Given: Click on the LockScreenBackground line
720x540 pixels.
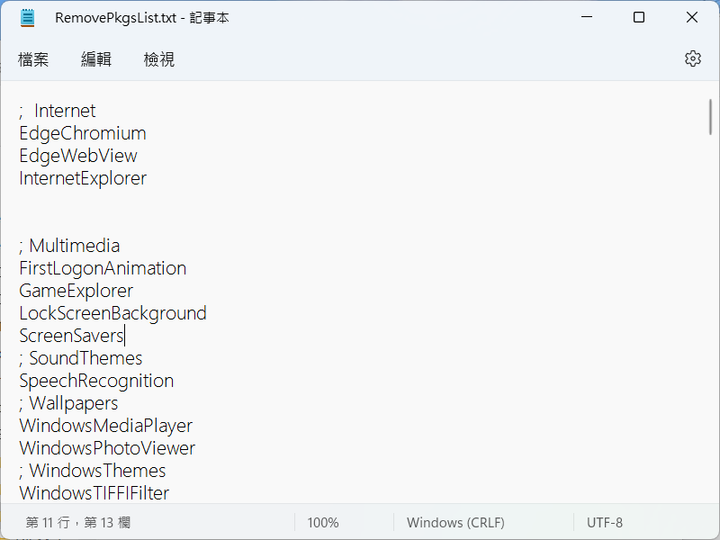Looking at the screenshot, I should pos(113,313).
